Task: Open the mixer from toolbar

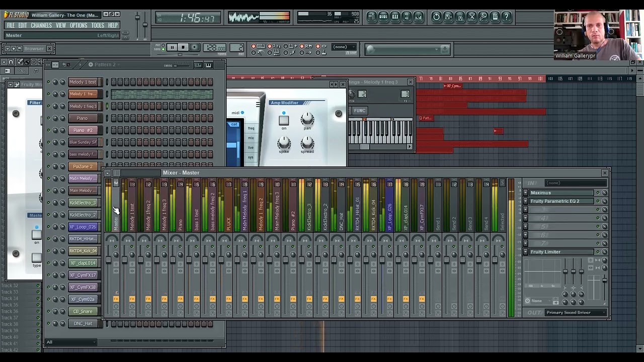Action: click(418, 17)
